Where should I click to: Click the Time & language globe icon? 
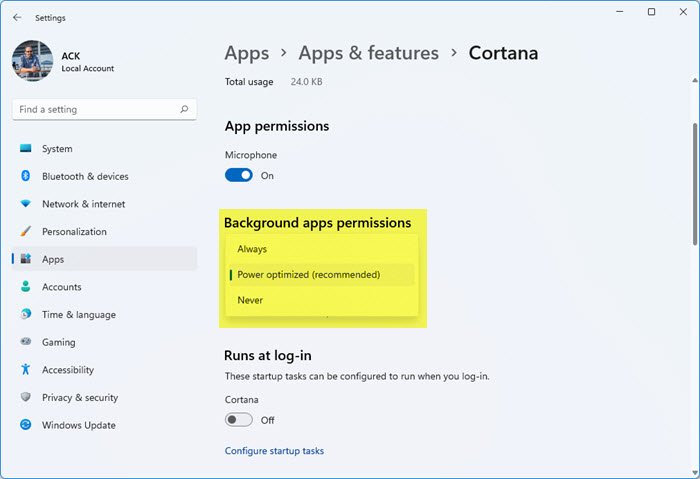(x=26, y=315)
